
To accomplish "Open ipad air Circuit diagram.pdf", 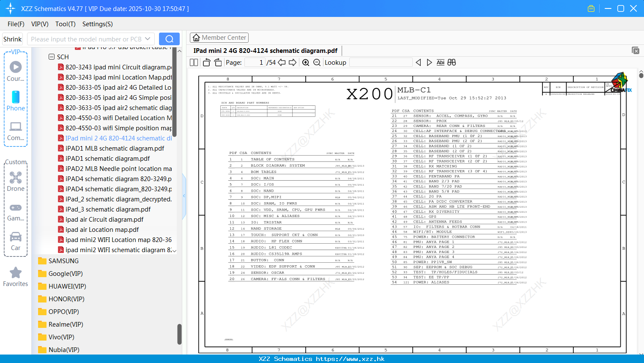I will tap(101, 219).
